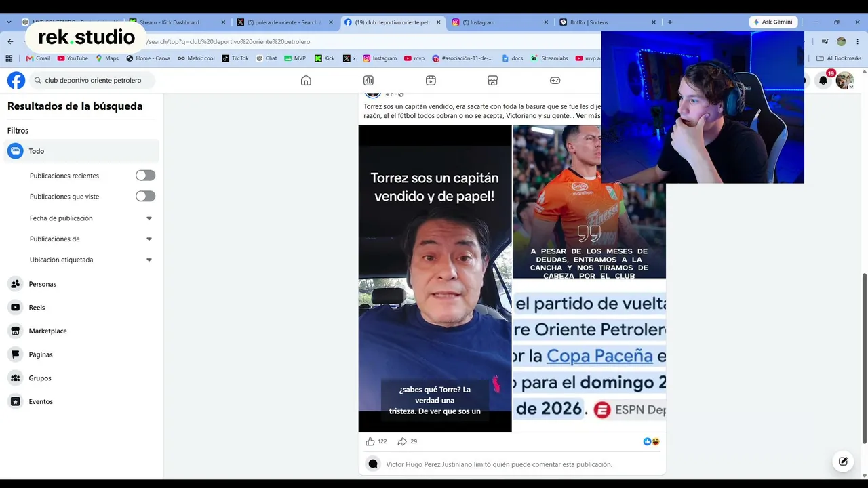Open the Facebook home logo
The width and height of the screenshot is (868, 488).
pos(16,80)
